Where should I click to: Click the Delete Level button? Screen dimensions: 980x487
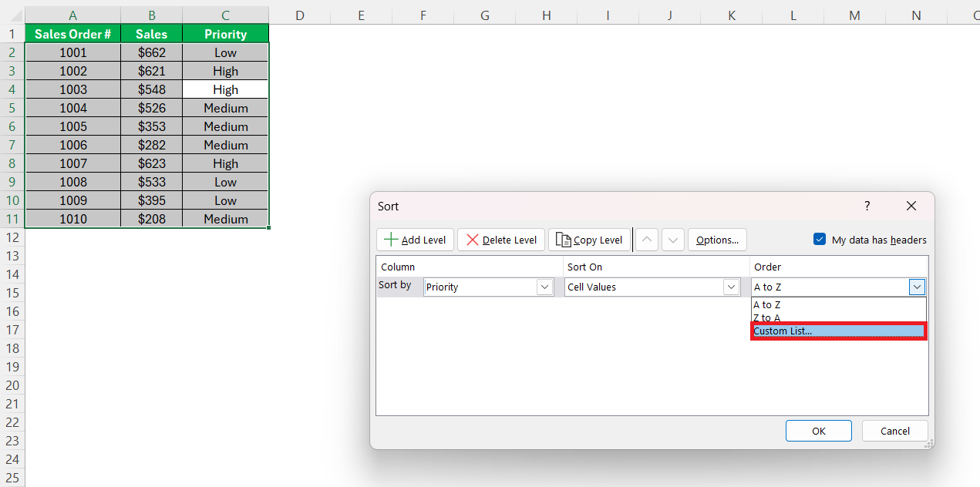(x=501, y=240)
